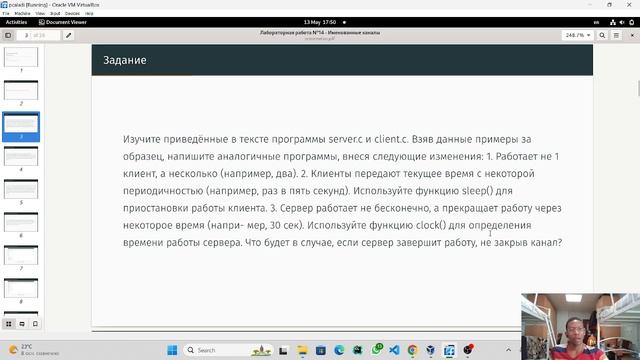Select highlighted page 3 thumbnail
Screen dimensions: 640x360
21,126
